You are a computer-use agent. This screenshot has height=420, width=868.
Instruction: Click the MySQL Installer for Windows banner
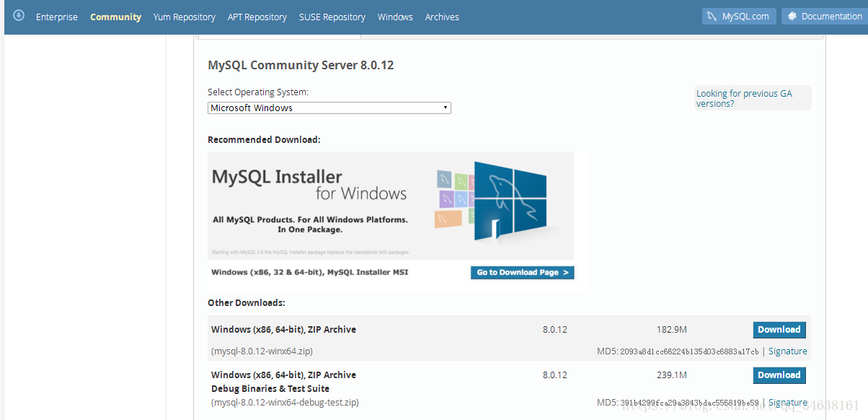coord(391,206)
